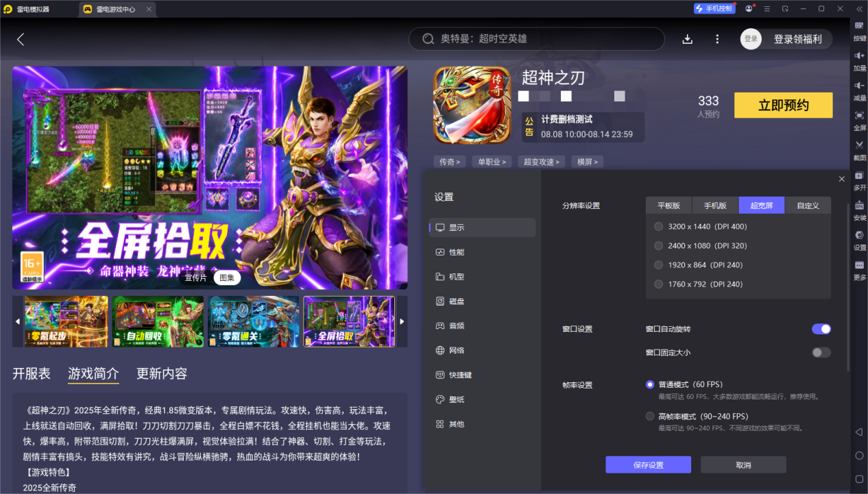Open the download manager icon
Screen dimensions: 868x494
(x=688, y=39)
